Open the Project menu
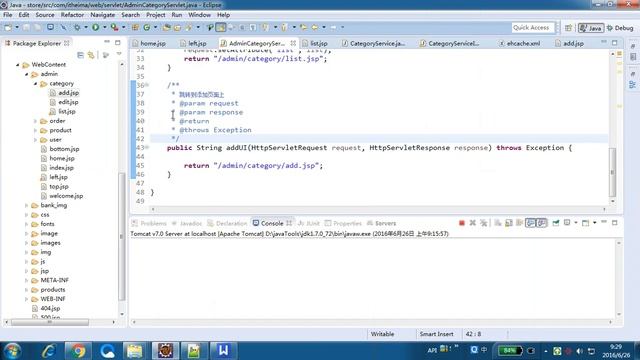Screen dimensions: 640x360 [x=156, y=15]
